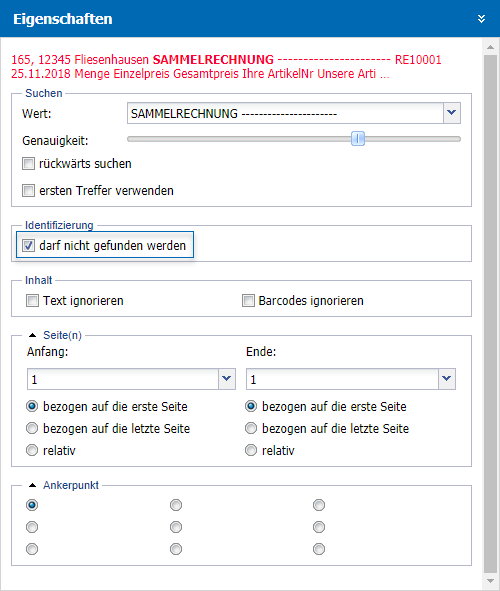Check Barcodes ignorieren option

(x=248, y=300)
